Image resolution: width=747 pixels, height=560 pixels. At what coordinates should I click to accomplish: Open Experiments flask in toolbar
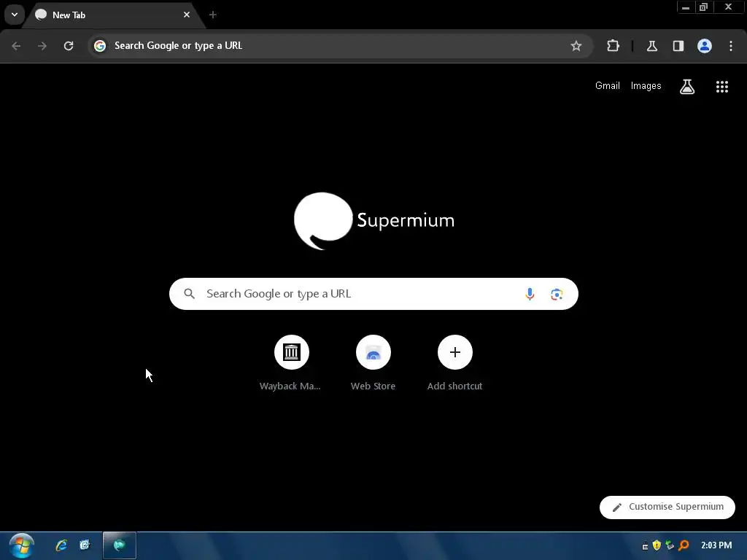[x=652, y=46]
